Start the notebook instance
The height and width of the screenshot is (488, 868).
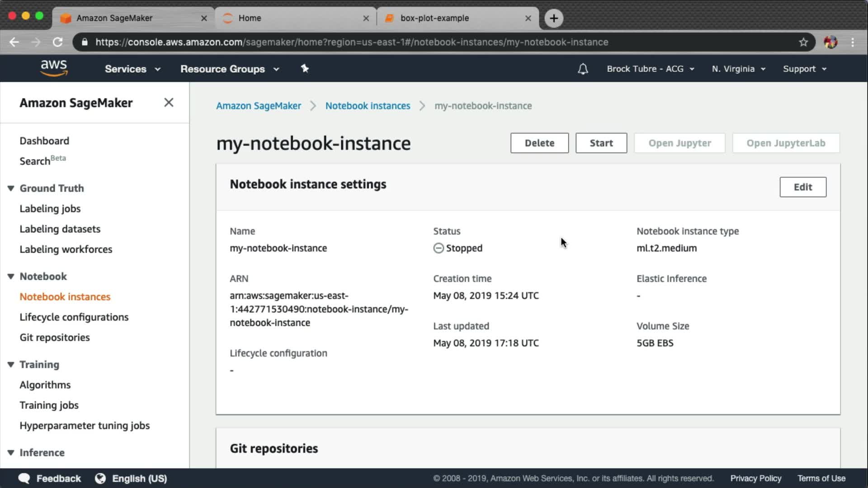(601, 143)
